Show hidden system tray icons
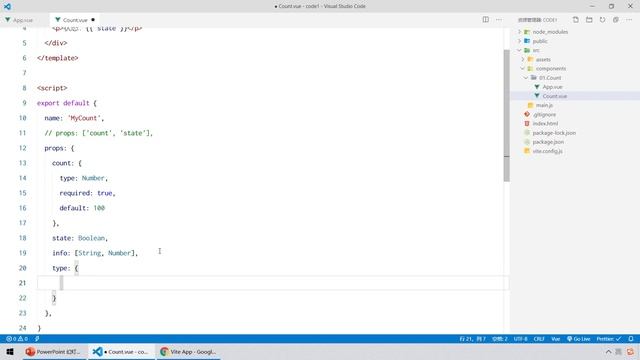The width and height of the screenshot is (640, 360). coord(608,352)
